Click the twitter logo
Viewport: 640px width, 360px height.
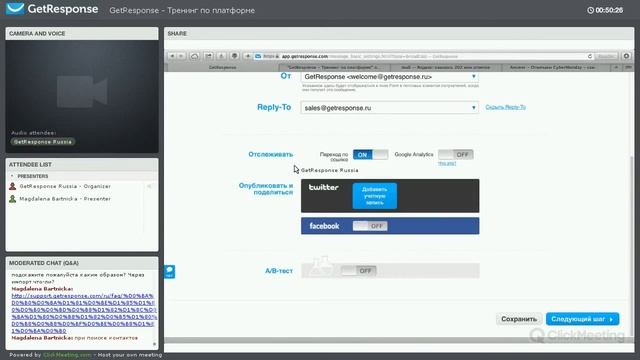(x=324, y=187)
